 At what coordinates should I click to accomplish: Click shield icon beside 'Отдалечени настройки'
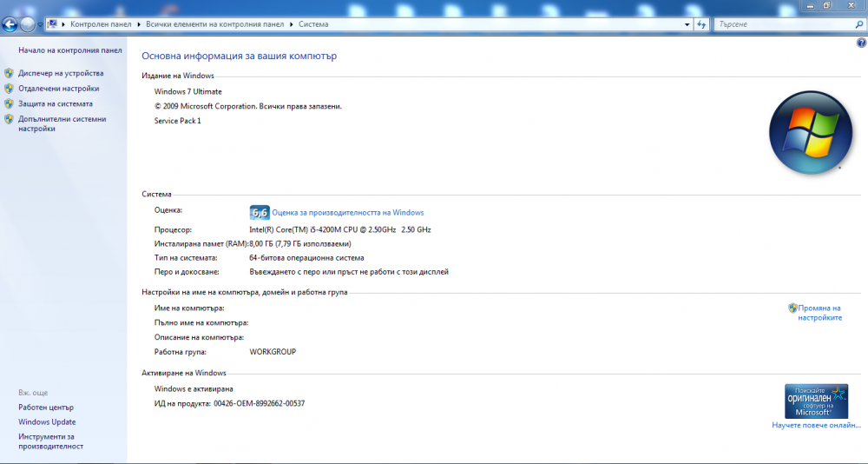pos(9,88)
